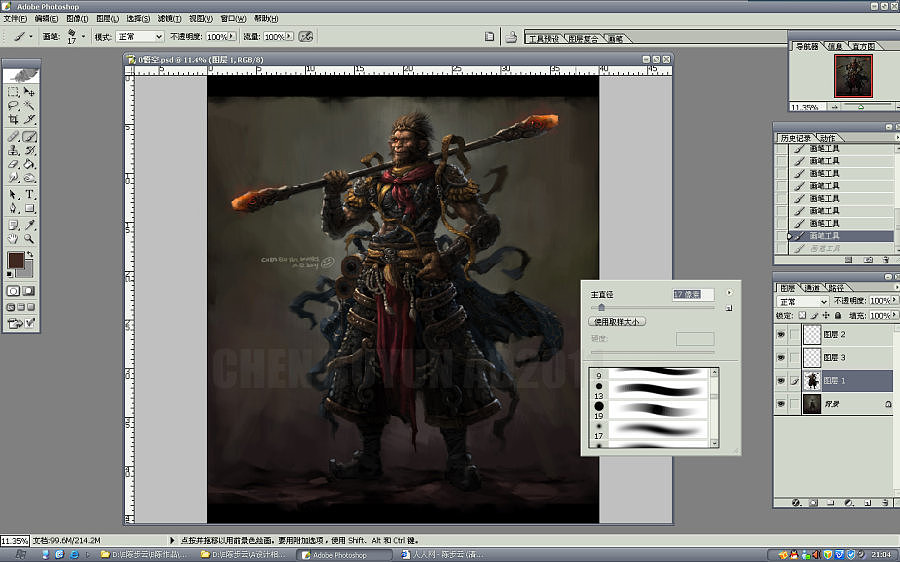Click the Lasso tool
900x562 pixels.
(x=13, y=105)
